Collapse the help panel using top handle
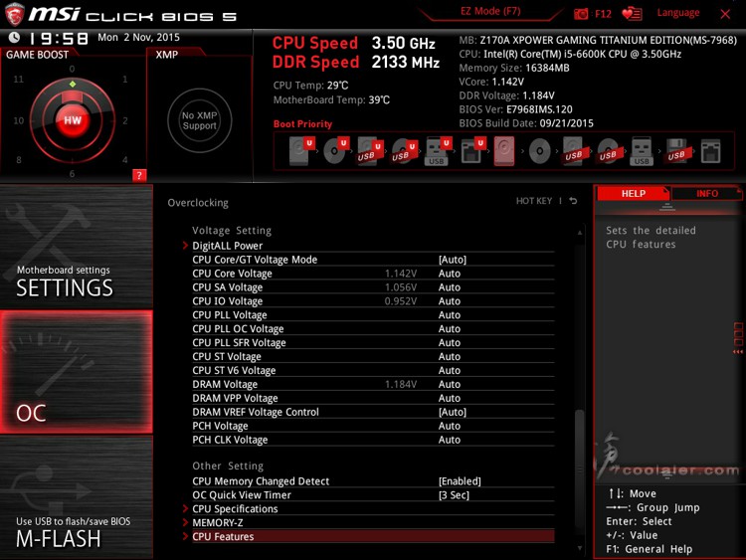This screenshot has height=560, width=746. pyautogui.click(x=667, y=207)
